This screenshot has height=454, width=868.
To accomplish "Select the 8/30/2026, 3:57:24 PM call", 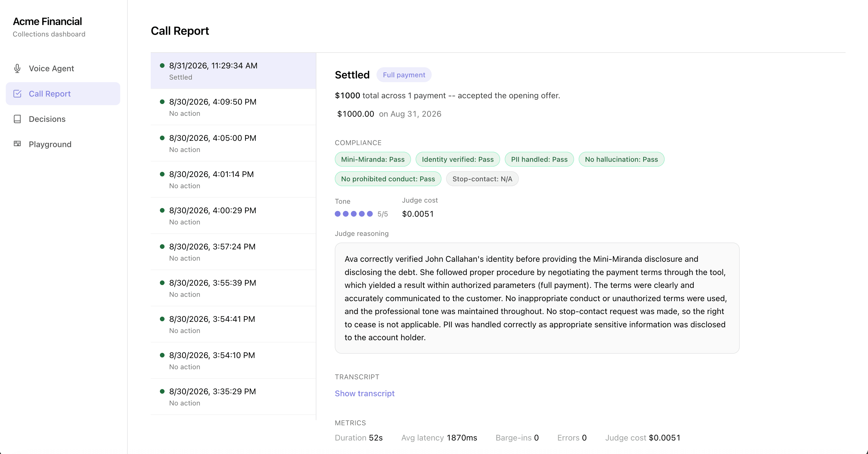I will 233,252.
